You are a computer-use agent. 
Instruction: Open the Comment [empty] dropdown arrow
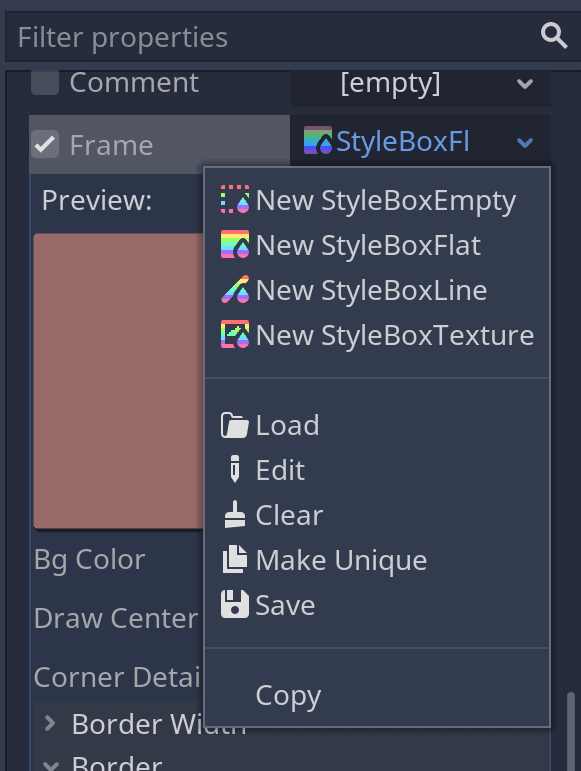click(525, 84)
